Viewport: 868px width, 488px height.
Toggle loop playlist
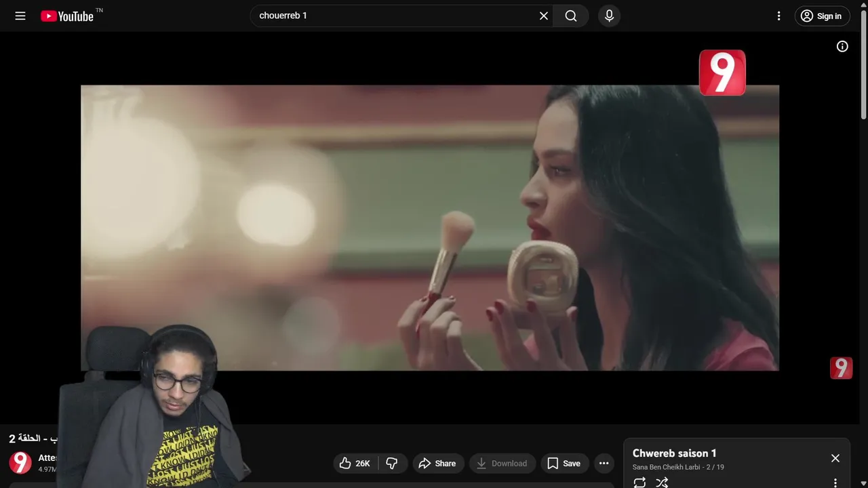click(x=639, y=483)
